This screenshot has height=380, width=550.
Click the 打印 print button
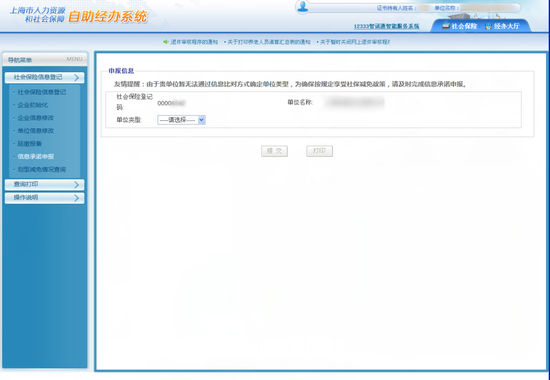pos(320,151)
